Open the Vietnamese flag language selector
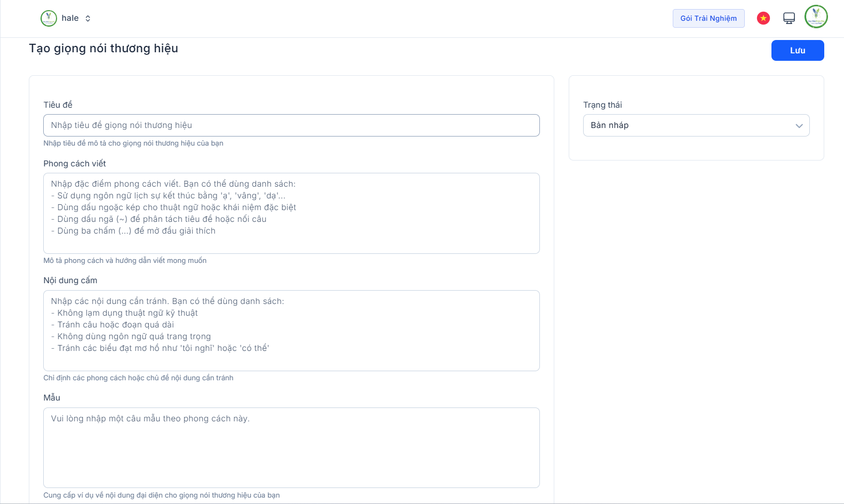This screenshot has height=504, width=844. [763, 18]
